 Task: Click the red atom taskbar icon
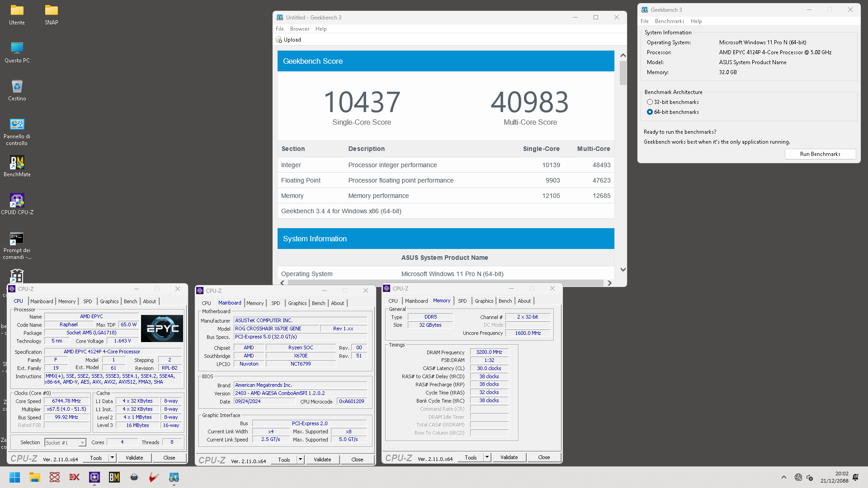point(55,477)
